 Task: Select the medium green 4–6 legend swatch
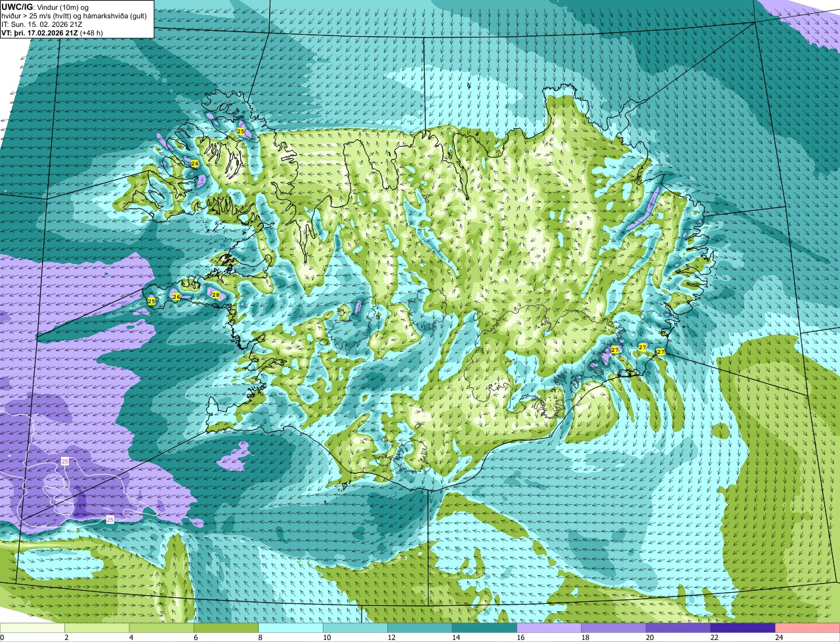click(161, 628)
